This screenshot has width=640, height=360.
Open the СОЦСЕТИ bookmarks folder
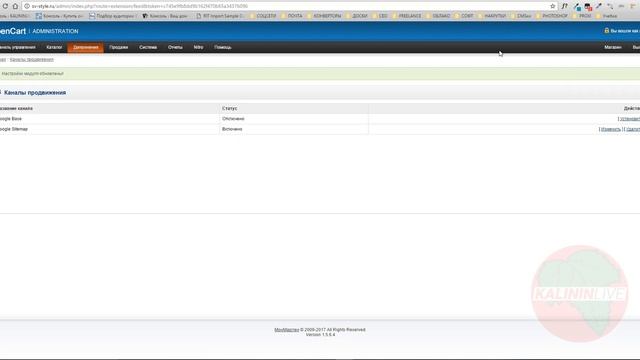263,16
